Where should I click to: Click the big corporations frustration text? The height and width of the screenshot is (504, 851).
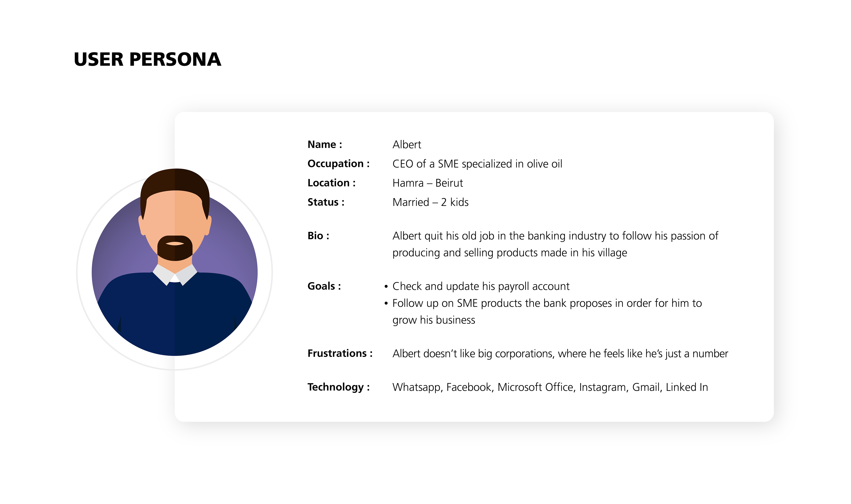tap(560, 354)
